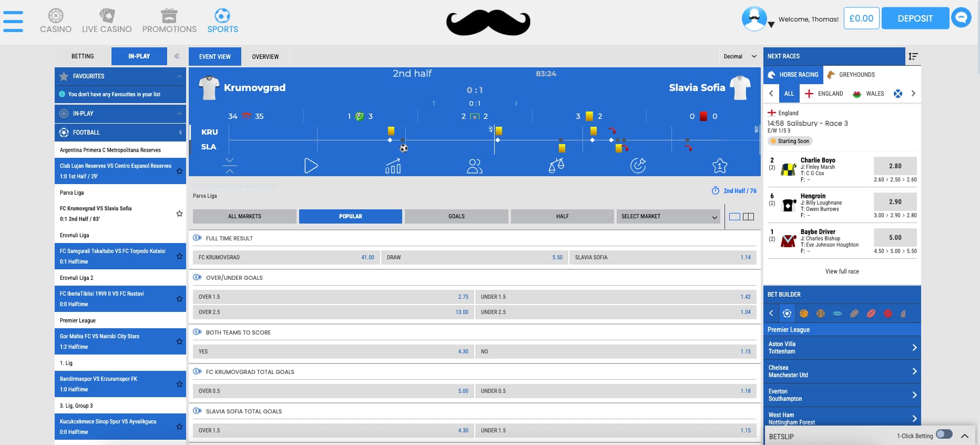Select the Popular markets tab
The image size is (980, 445).
(x=351, y=216)
